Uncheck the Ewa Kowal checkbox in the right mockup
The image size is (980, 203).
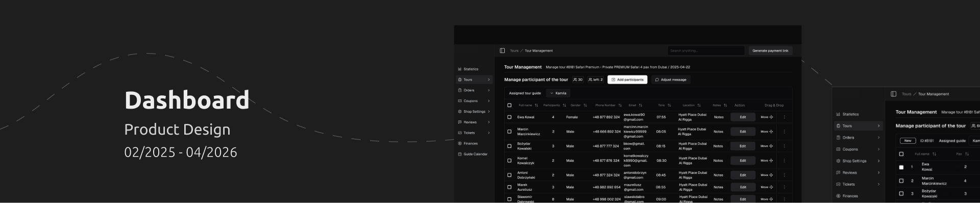(901, 167)
